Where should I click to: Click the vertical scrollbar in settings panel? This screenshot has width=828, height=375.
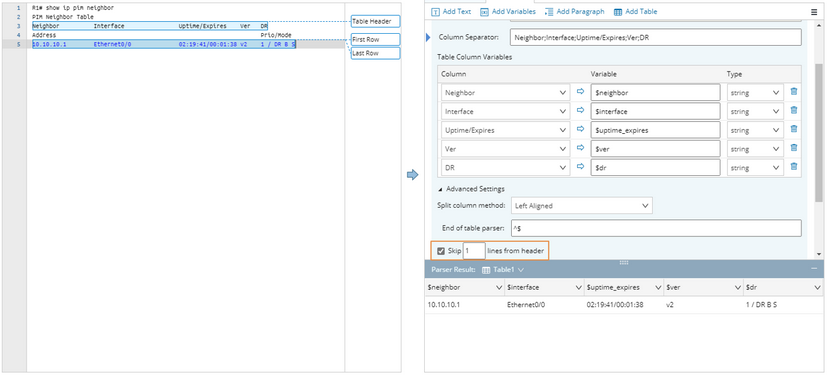click(818, 132)
